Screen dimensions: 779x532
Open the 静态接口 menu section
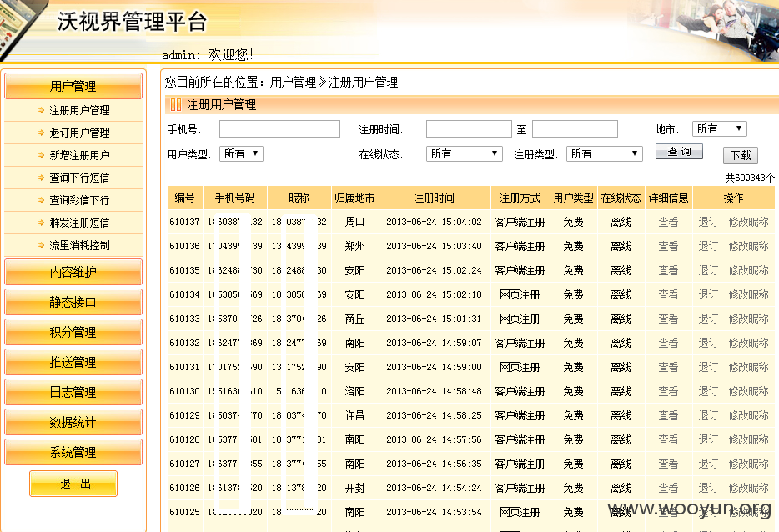[x=73, y=302]
